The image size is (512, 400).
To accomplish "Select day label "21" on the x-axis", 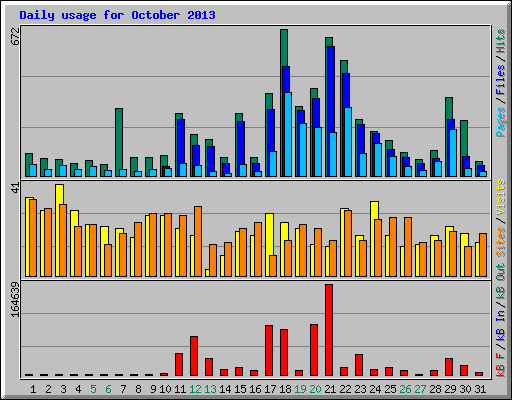I will click(330, 389).
